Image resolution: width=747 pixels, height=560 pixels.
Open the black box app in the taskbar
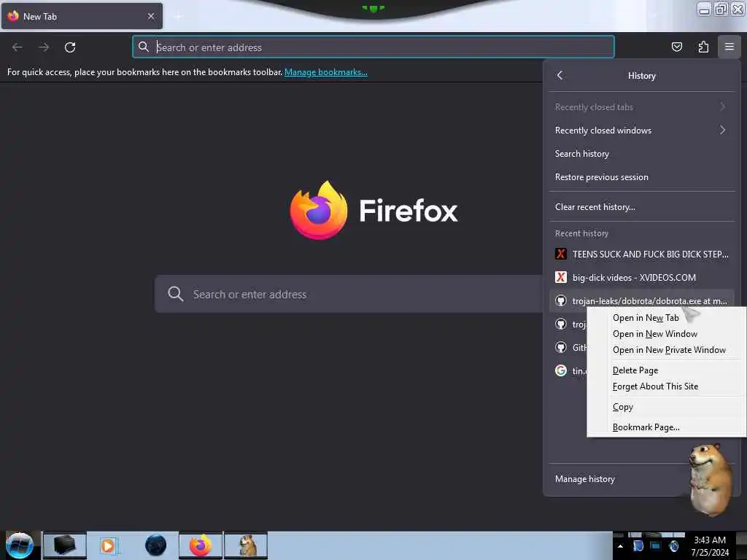[65, 545]
